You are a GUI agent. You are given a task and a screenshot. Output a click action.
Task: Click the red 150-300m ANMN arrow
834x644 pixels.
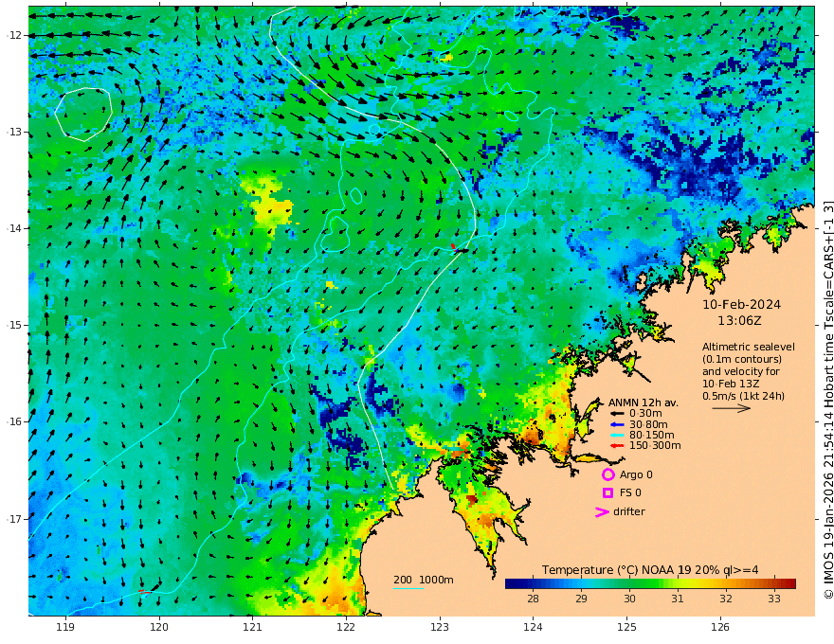click(616, 446)
